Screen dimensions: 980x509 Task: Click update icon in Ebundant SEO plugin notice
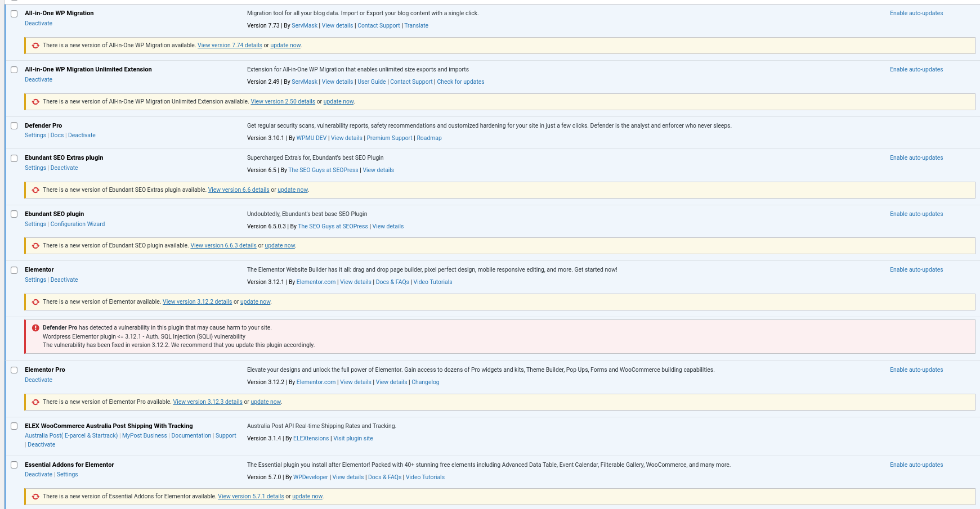[35, 246]
